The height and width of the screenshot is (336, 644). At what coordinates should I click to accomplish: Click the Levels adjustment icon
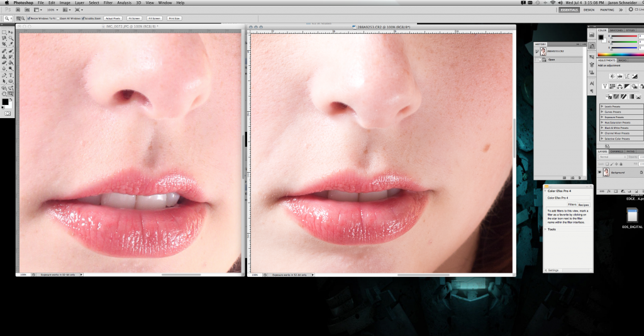tap(619, 77)
